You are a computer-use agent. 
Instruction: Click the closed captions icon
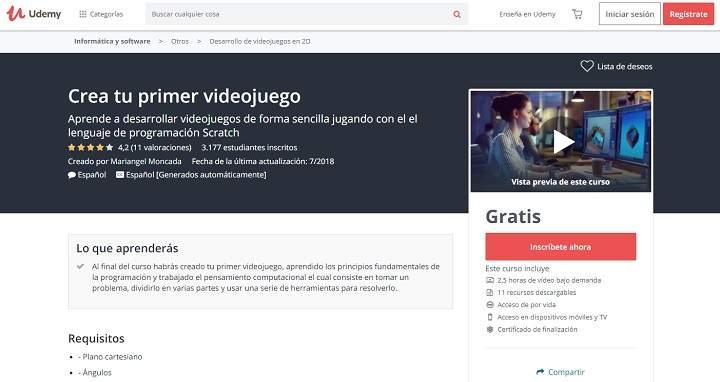tap(120, 174)
